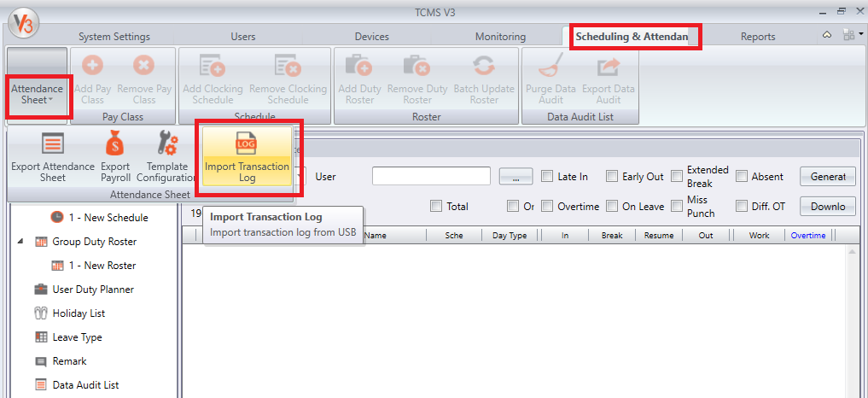Switch to Users tab
The width and height of the screenshot is (868, 398).
tap(243, 37)
